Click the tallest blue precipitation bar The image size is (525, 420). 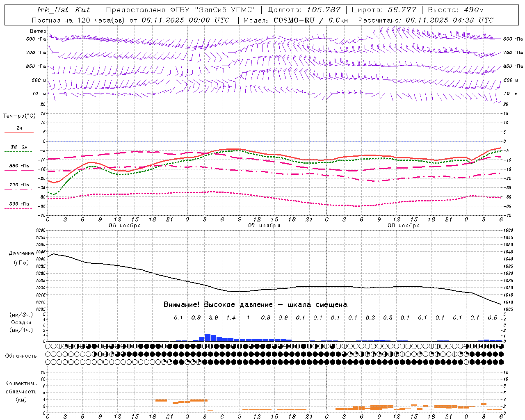pos(208,338)
